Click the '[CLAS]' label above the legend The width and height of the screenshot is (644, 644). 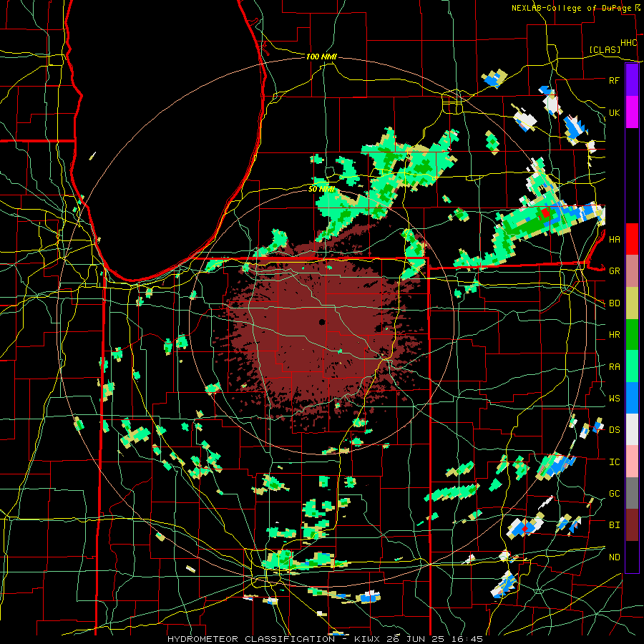click(605, 49)
